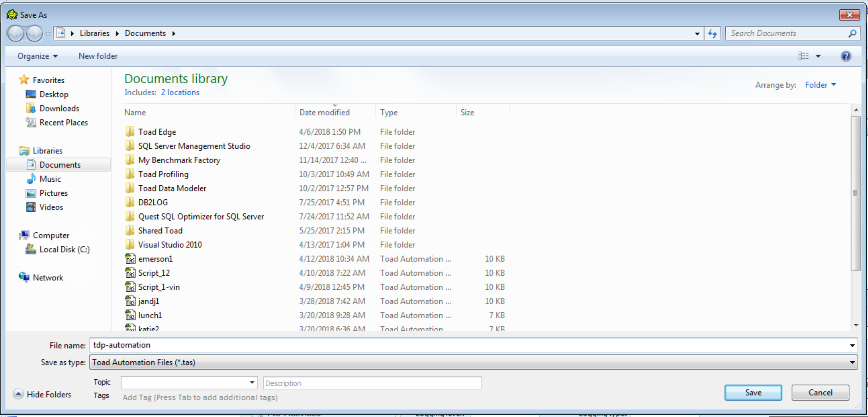Select My Benchmark Factory folder icon
The image size is (868, 417).
[x=130, y=160]
